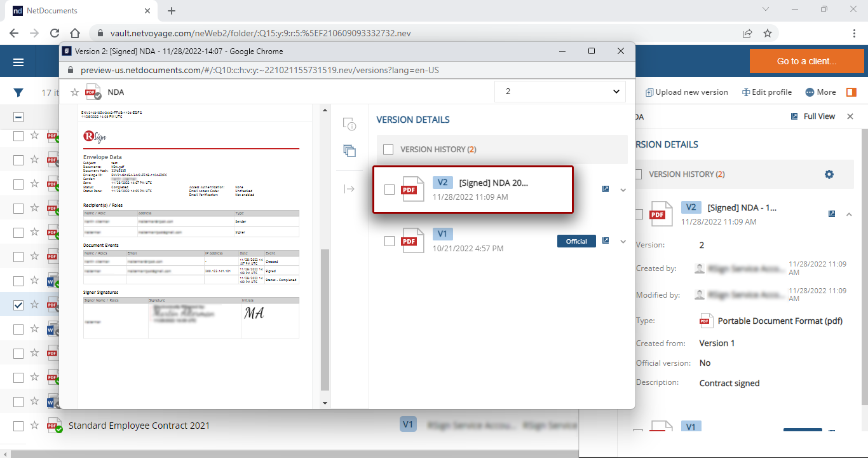Toggle the orange details panel icon
The image size is (868, 458).
851,92
